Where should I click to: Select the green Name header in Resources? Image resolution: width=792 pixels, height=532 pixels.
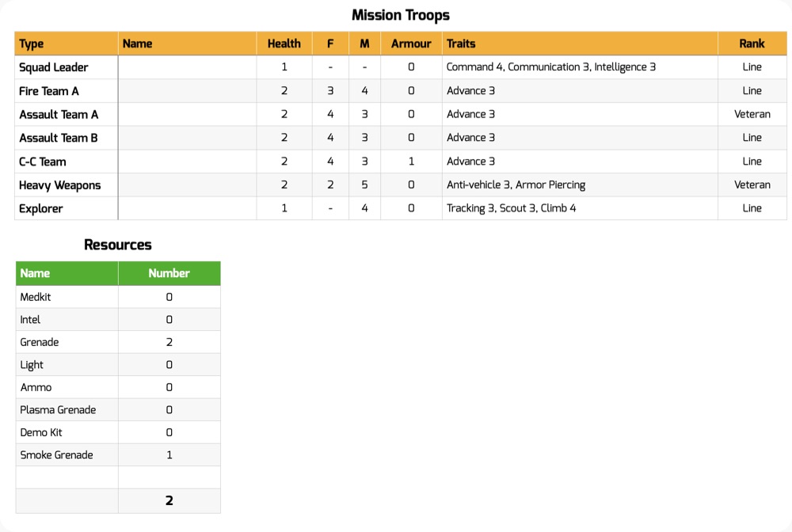(67, 274)
